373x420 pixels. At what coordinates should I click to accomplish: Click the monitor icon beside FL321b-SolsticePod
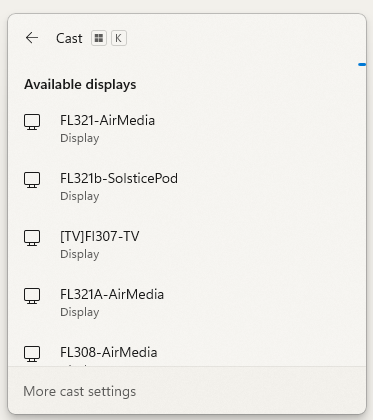pos(32,180)
